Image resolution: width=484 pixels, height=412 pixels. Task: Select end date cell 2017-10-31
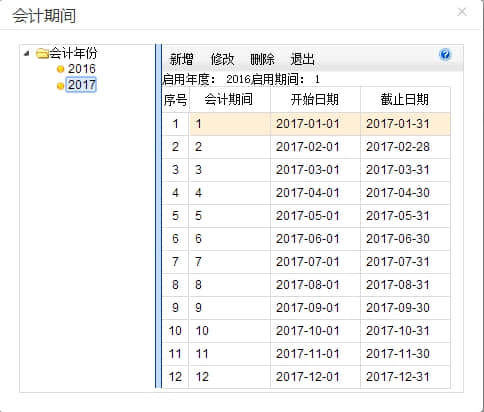pos(405,331)
